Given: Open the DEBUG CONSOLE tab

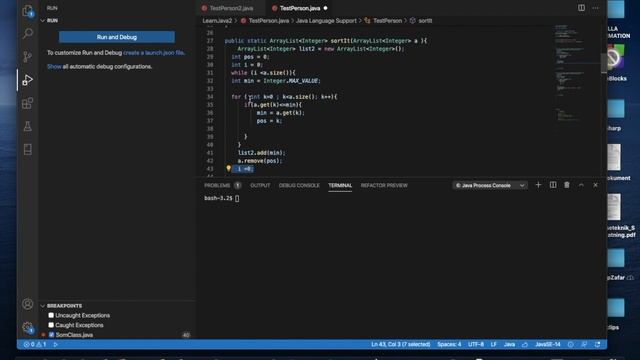Looking at the screenshot, I should 299,185.
